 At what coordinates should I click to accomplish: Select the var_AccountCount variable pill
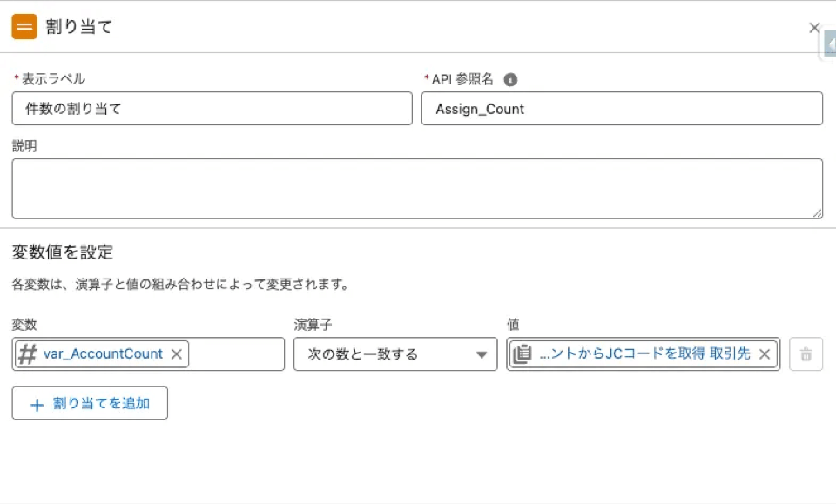point(103,353)
